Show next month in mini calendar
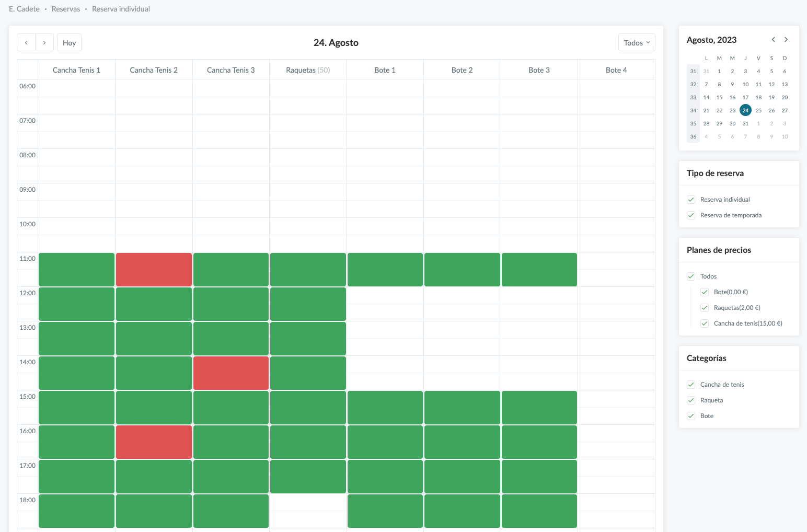Image resolution: width=807 pixels, height=532 pixels. [x=786, y=40]
